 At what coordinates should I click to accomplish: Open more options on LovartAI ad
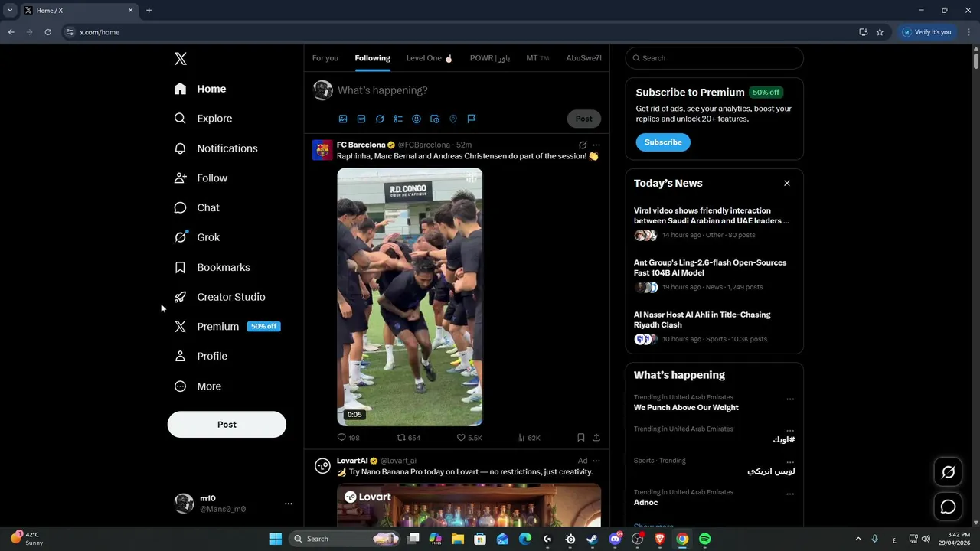point(596,461)
